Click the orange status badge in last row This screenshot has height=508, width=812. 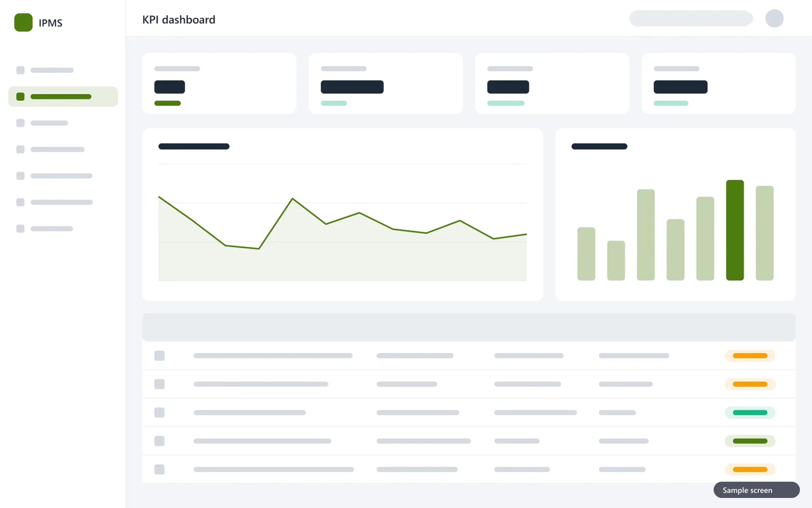[750, 469]
